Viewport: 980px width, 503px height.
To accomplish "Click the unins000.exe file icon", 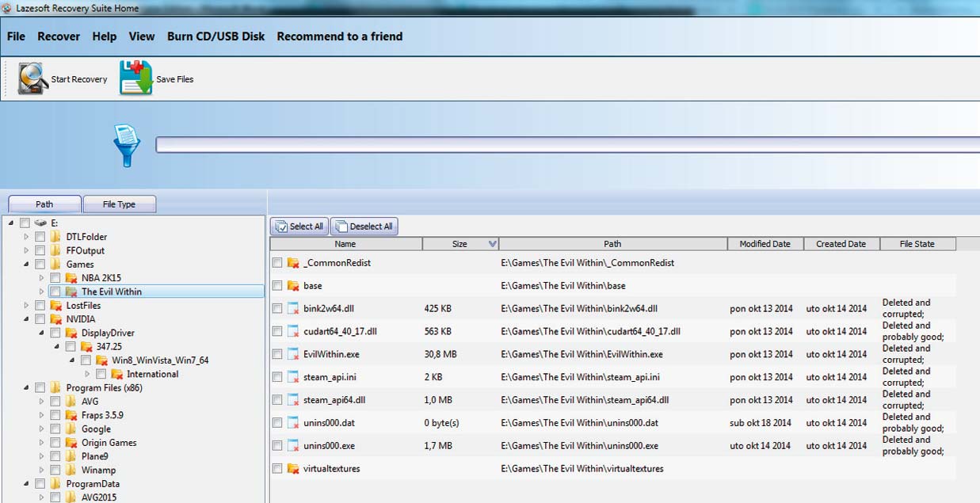I will tap(293, 446).
